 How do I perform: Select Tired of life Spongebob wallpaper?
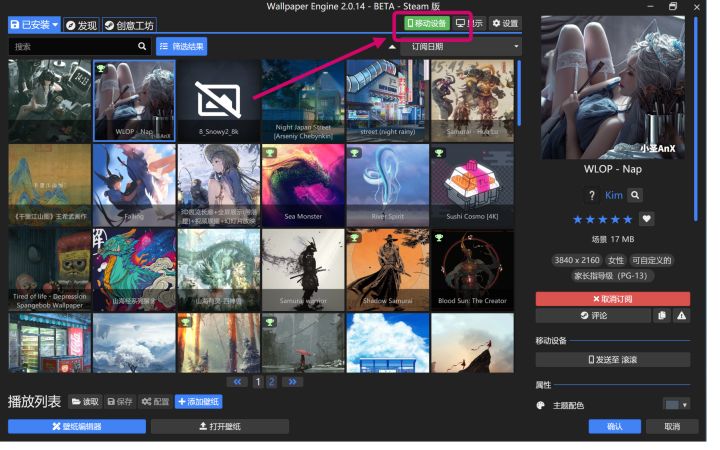click(50, 270)
